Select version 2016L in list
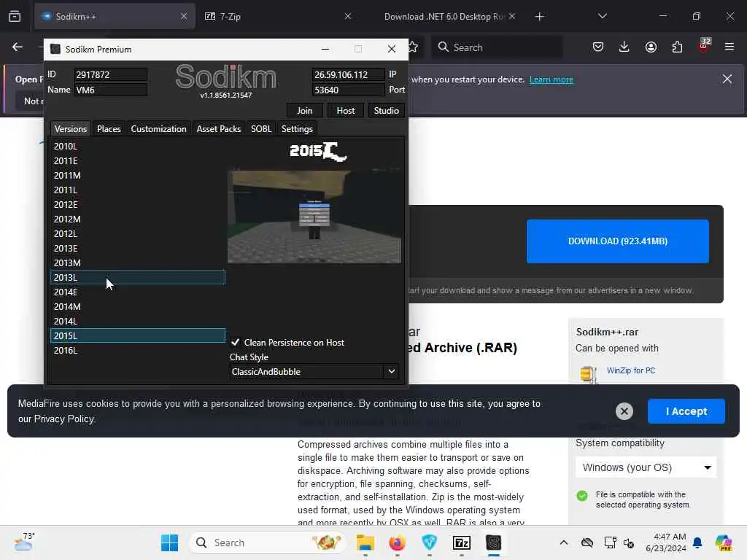Image resolution: width=747 pixels, height=560 pixels. [138, 351]
